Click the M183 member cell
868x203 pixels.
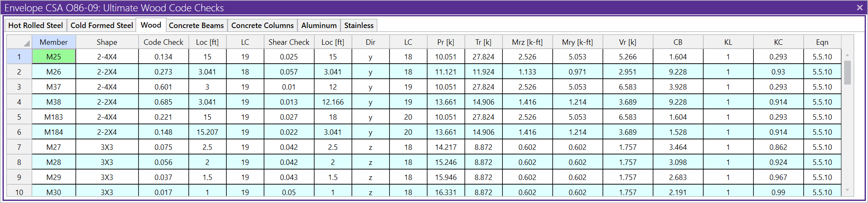[x=54, y=117]
